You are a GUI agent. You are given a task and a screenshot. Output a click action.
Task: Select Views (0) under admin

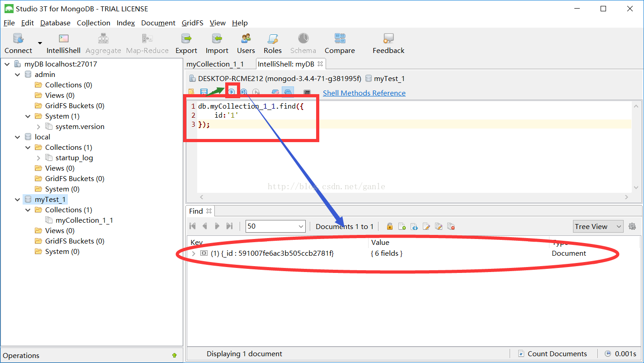(x=60, y=96)
